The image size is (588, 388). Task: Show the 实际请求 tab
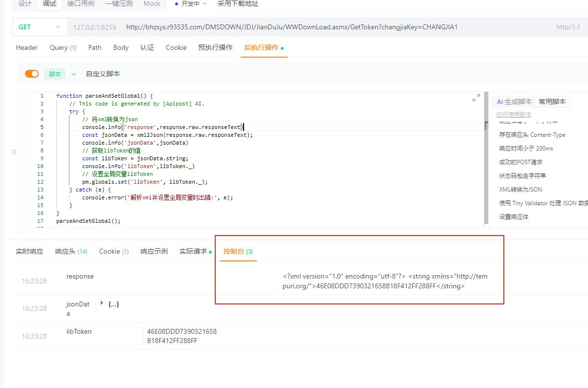(195, 251)
